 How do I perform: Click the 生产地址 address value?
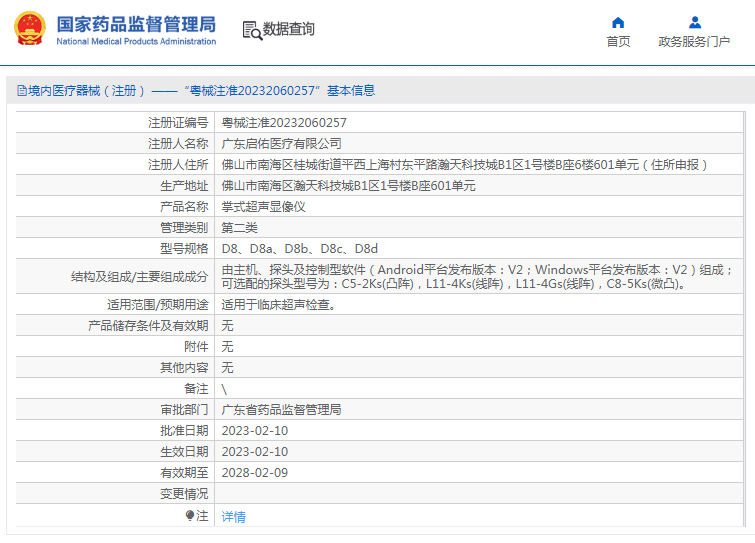point(349,186)
